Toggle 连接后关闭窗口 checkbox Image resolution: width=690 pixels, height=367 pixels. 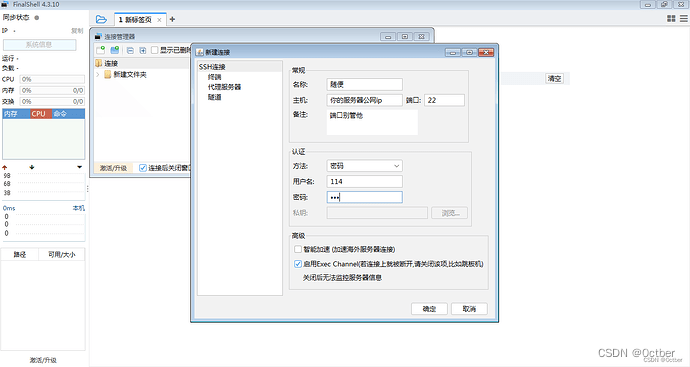pos(143,168)
